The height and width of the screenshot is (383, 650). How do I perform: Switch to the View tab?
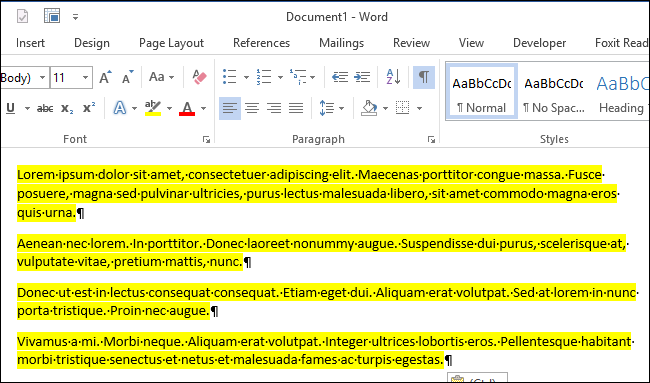click(471, 43)
